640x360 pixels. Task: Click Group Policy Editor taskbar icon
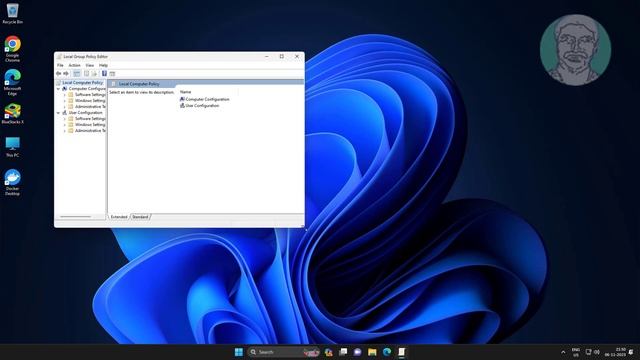[x=402, y=352]
